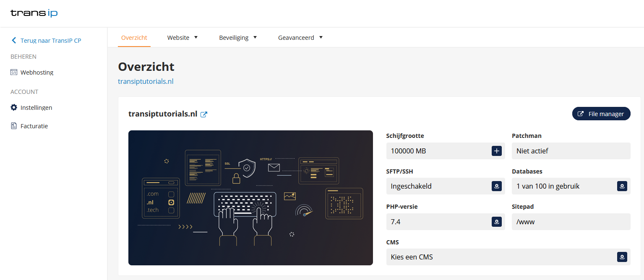Click the Ingeschakeld SFTP/SSH value
This screenshot has height=280, width=644.
click(411, 186)
